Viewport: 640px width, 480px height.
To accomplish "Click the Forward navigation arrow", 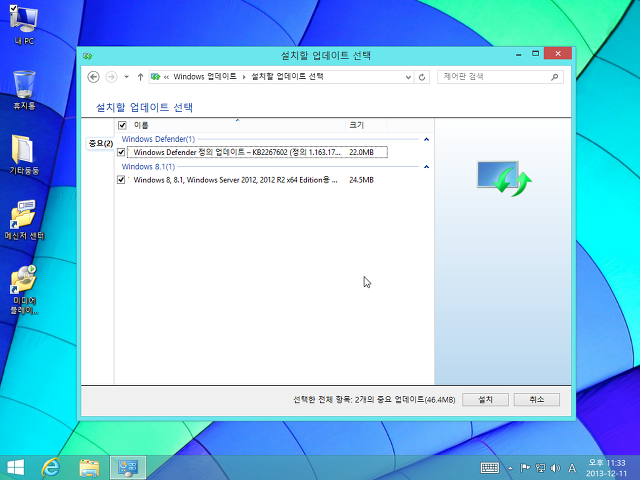I will click(111, 77).
